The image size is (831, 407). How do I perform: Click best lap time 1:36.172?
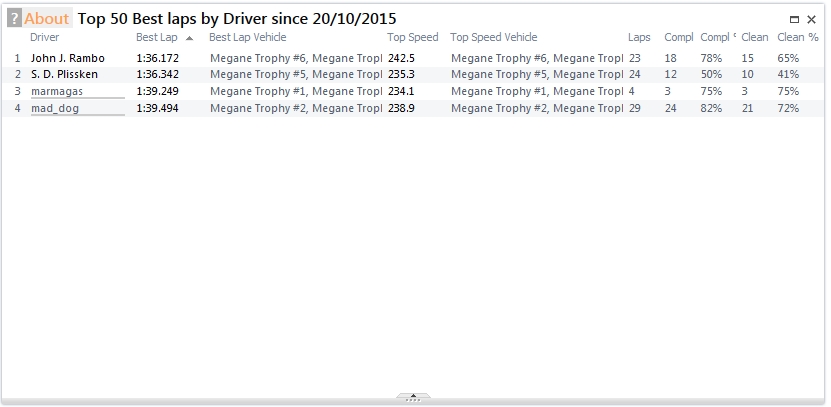click(x=157, y=58)
